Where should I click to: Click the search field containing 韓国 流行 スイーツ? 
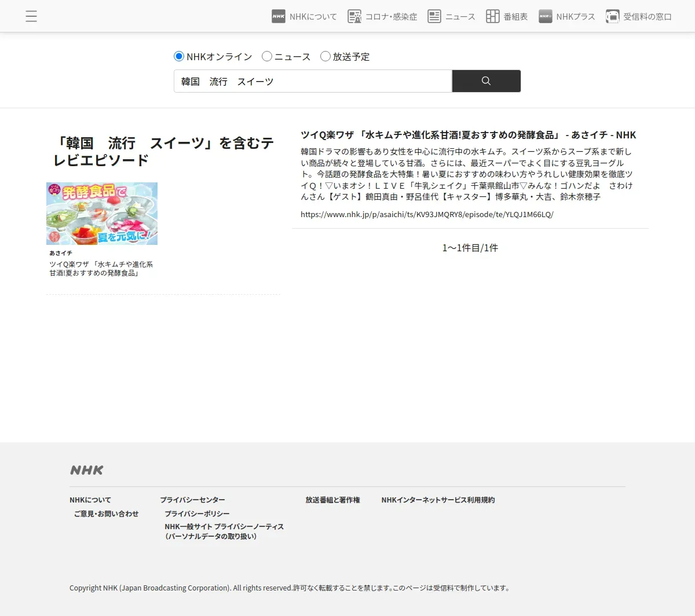pos(313,81)
